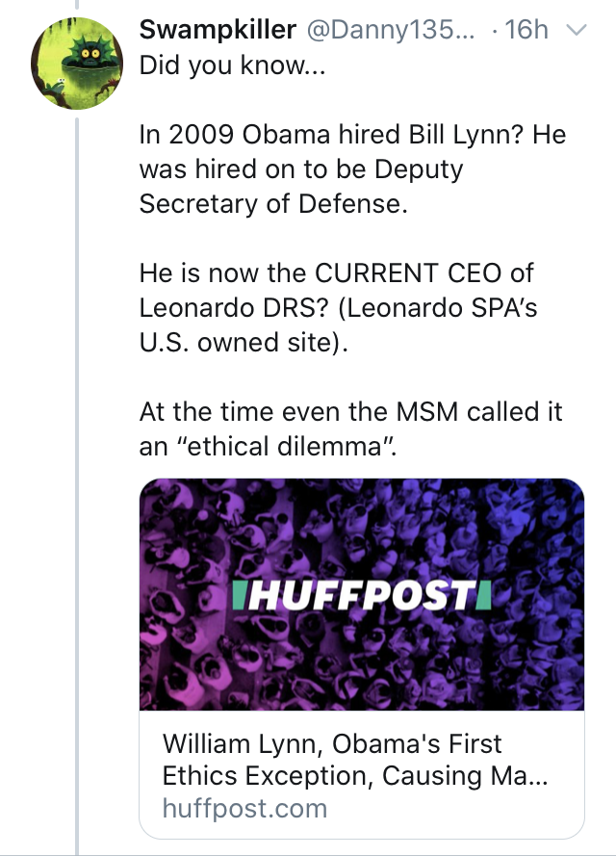Open the HuffPost card image

click(362, 594)
